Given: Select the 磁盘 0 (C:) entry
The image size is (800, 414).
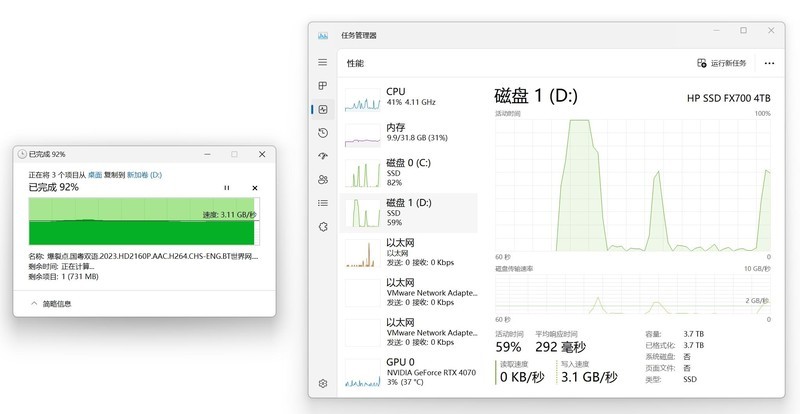Looking at the screenshot, I should coord(409,173).
